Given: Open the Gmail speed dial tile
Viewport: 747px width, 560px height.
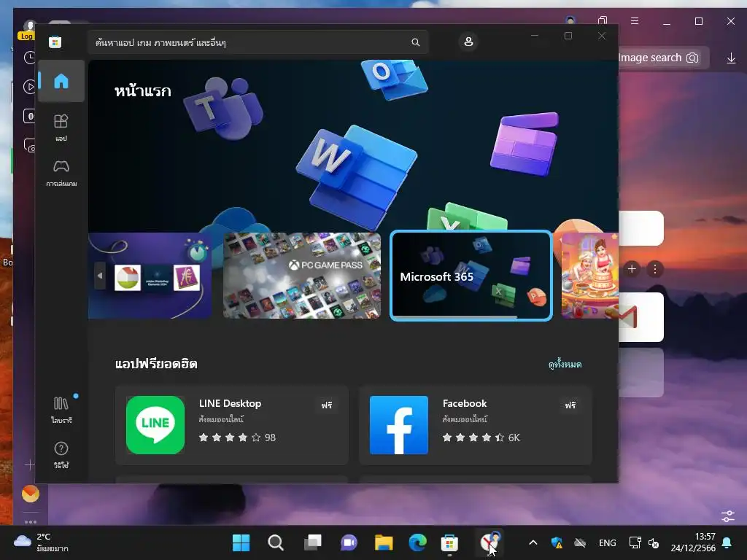Looking at the screenshot, I should (x=641, y=317).
